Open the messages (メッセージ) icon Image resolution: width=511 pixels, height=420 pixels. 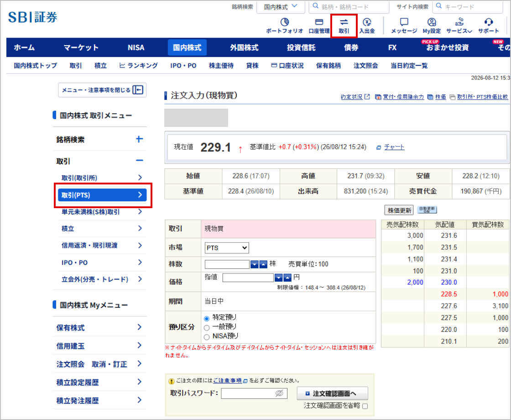point(404,26)
